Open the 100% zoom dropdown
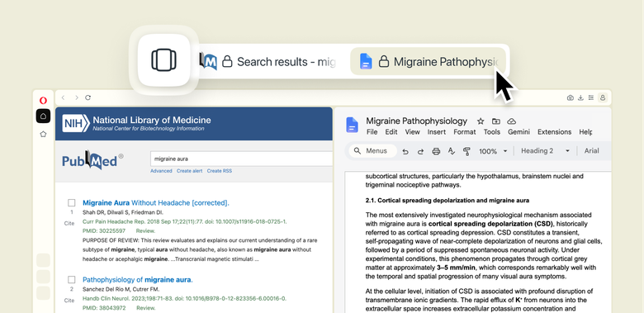 point(493,151)
